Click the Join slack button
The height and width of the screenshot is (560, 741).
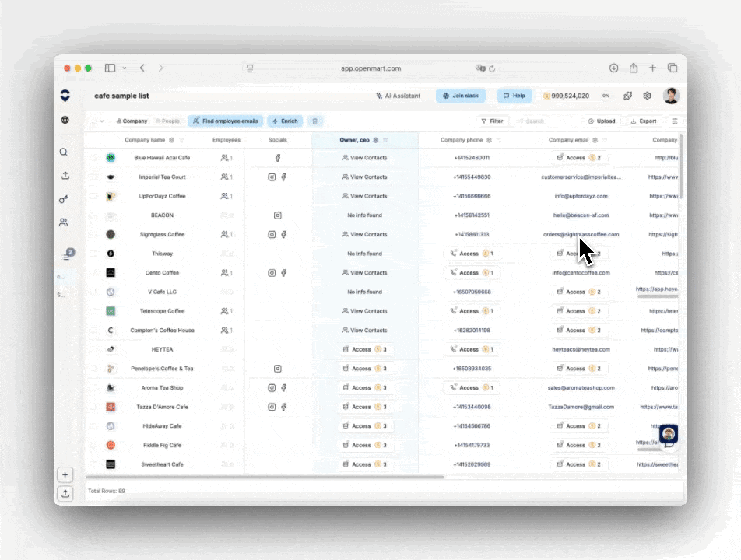(x=460, y=96)
